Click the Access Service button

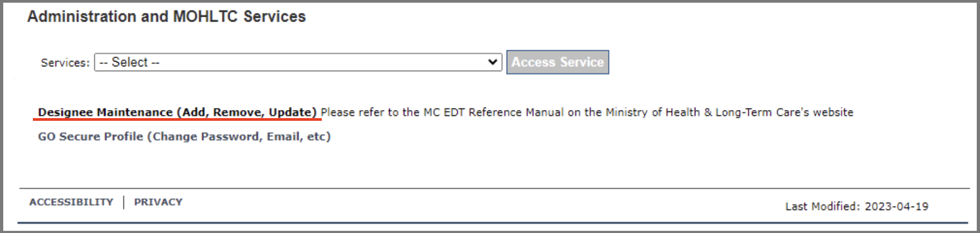[557, 62]
